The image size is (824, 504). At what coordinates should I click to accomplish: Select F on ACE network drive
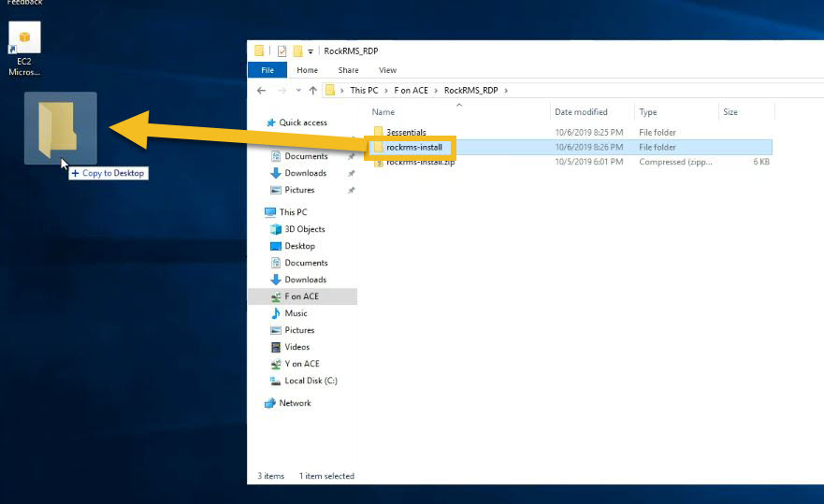click(x=302, y=296)
